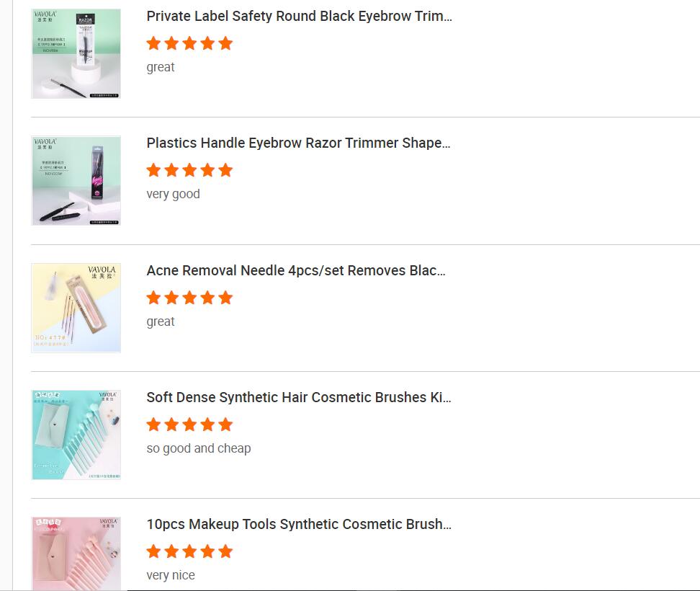Click the eyebrow trimmer product thumbnail
The image size is (700, 591).
[76, 53]
